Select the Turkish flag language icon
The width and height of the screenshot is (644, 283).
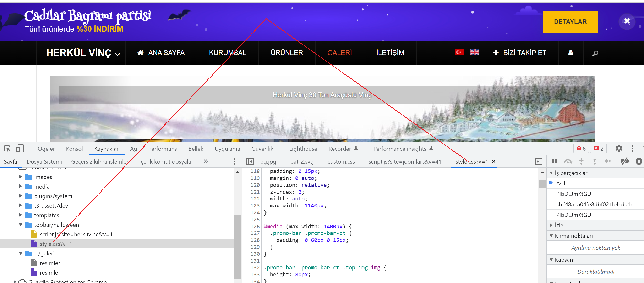point(459,52)
